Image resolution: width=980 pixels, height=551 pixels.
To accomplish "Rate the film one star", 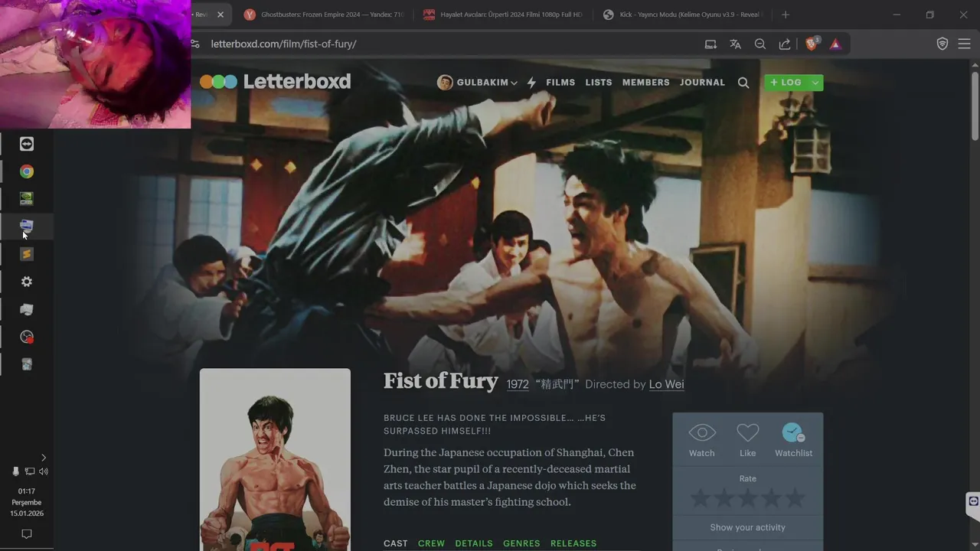I will point(701,499).
